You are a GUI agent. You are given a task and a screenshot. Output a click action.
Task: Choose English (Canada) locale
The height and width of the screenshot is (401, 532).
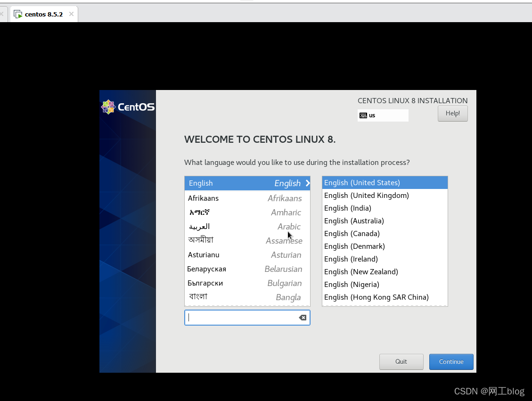pos(385,233)
